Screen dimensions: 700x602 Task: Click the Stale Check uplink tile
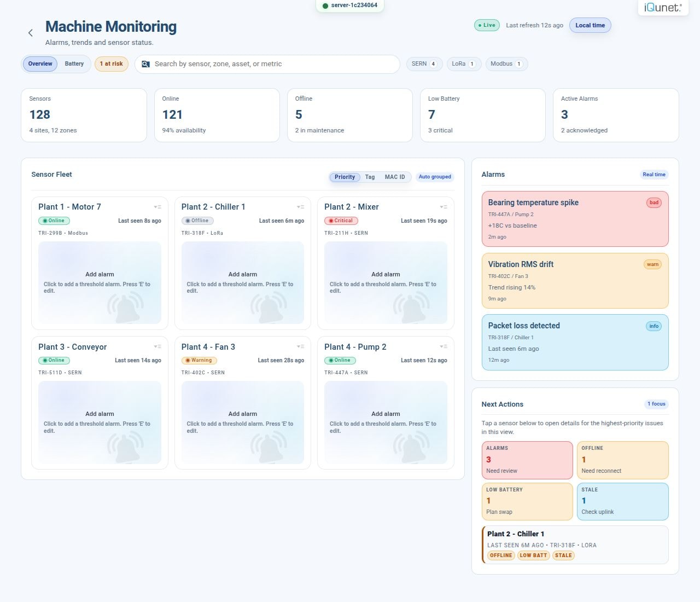click(x=622, y=501)
